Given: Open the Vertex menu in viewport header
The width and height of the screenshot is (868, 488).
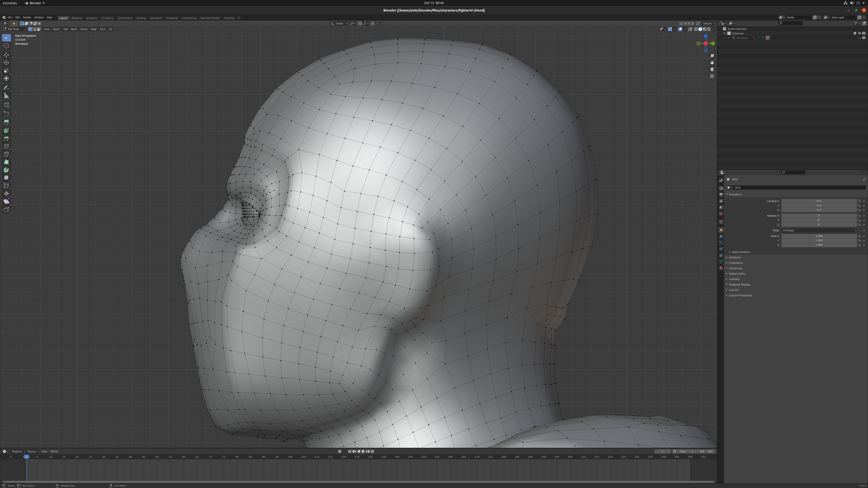Looking at the screenshot, I should 84,29.
